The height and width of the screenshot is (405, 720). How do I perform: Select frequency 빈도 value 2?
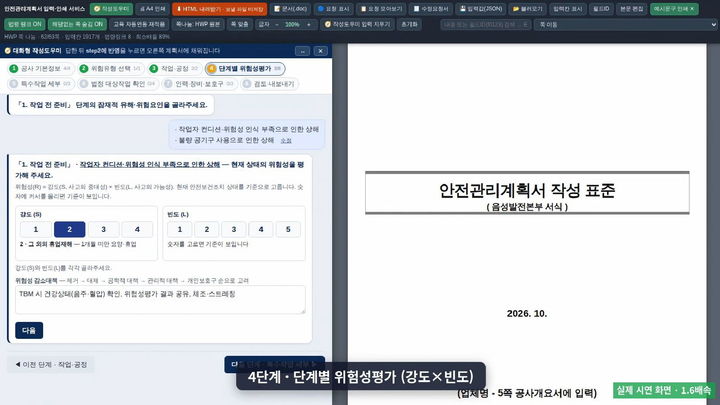pyautogui.click(x=207, y=229)
